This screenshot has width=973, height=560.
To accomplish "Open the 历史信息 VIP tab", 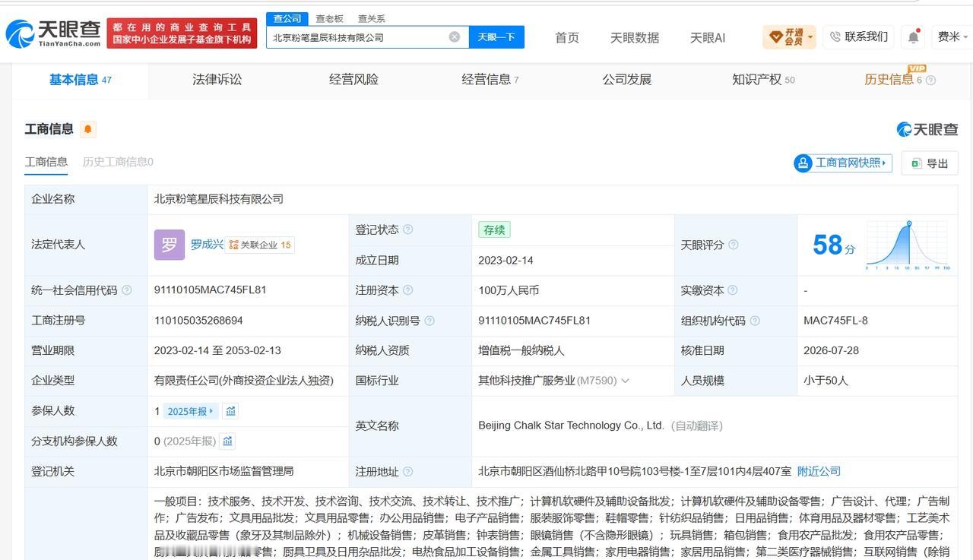I will coord(893,79).
